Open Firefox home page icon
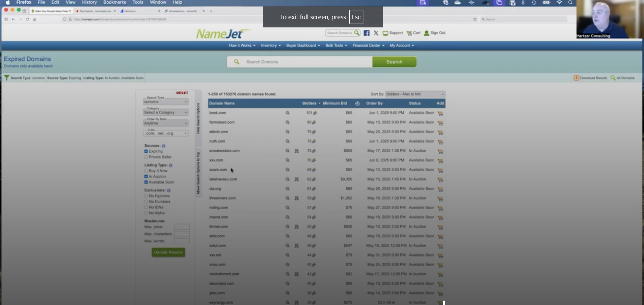 click(35, 19)
